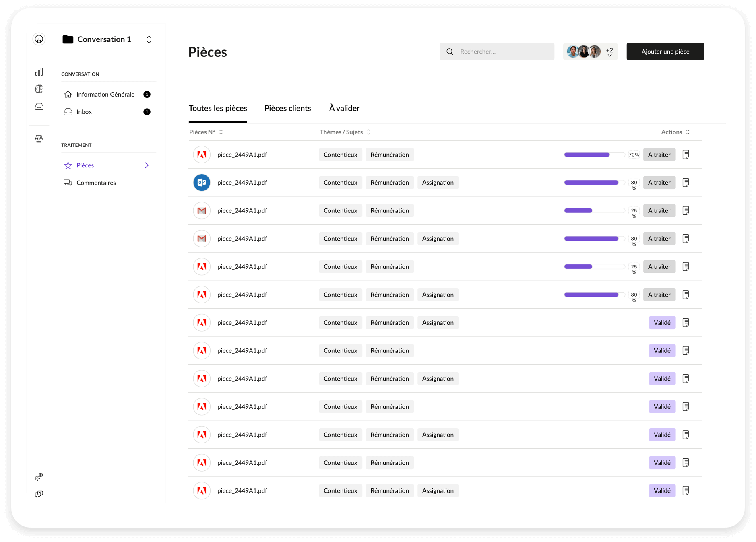Switch to the Pièces clients tab

pyautogui.click(x=287, y=108)
